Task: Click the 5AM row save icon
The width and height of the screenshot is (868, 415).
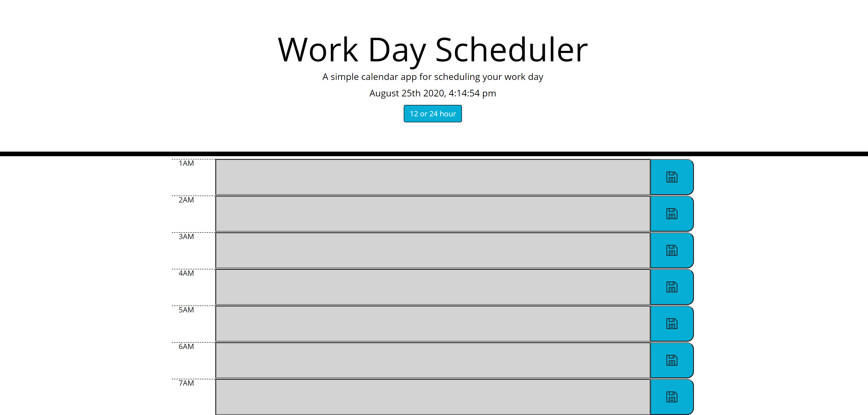Action: tap(671, 324)
